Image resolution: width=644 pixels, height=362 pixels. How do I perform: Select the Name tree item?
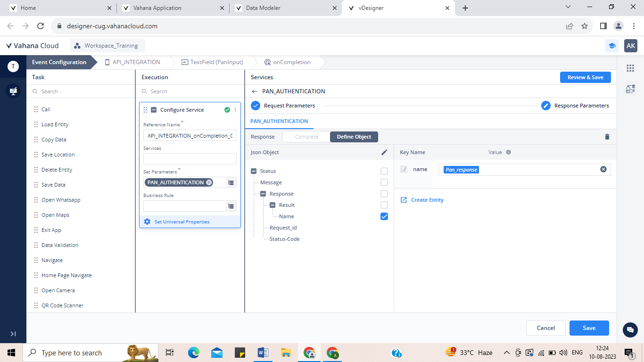[287, 216]
